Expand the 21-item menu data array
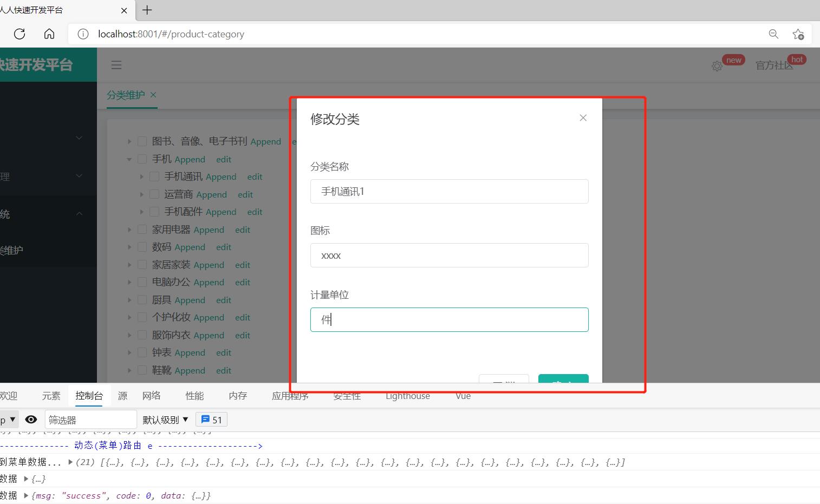Viewport: 820px width, 504px height. click(x=70, y=462)
